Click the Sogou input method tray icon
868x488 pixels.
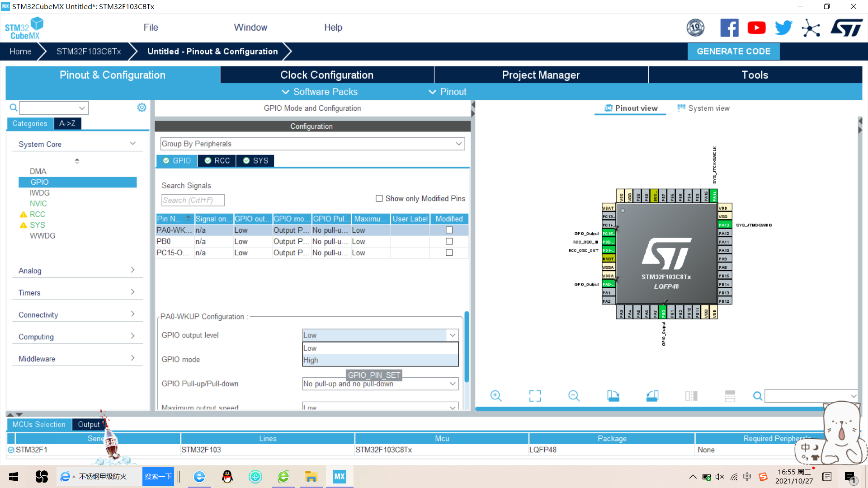click(763, 477)
